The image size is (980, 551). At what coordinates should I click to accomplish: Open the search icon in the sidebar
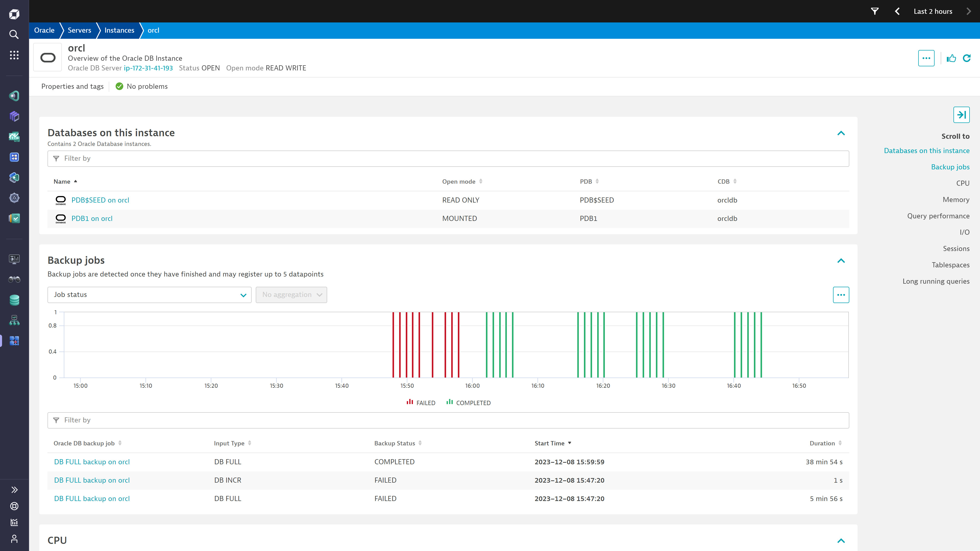[14, 35]
